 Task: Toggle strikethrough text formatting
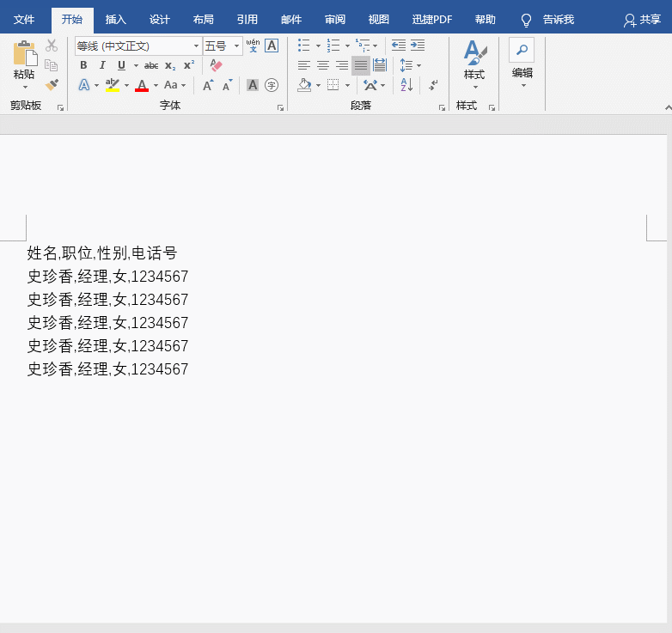151,65
